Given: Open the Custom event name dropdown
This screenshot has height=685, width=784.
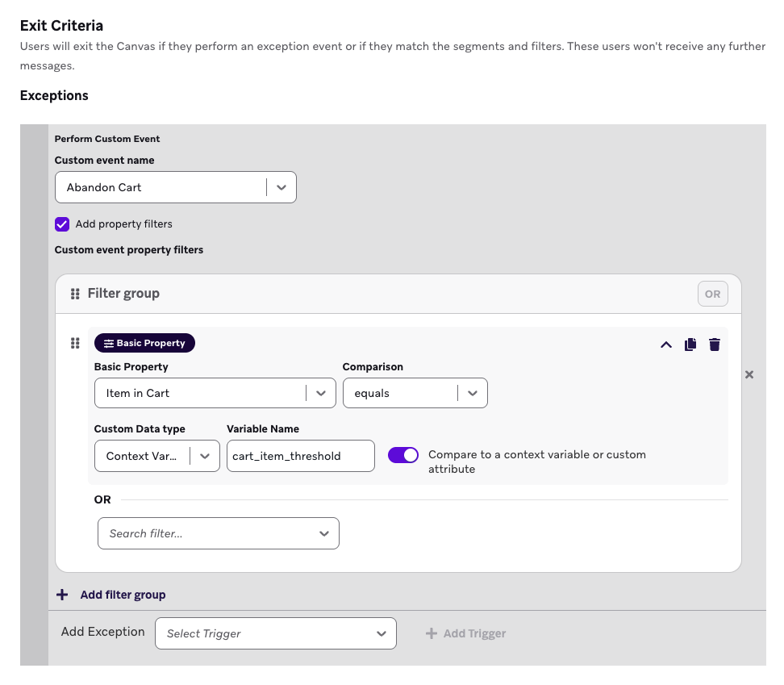Looking at the screenshot, I should point(281,186).
